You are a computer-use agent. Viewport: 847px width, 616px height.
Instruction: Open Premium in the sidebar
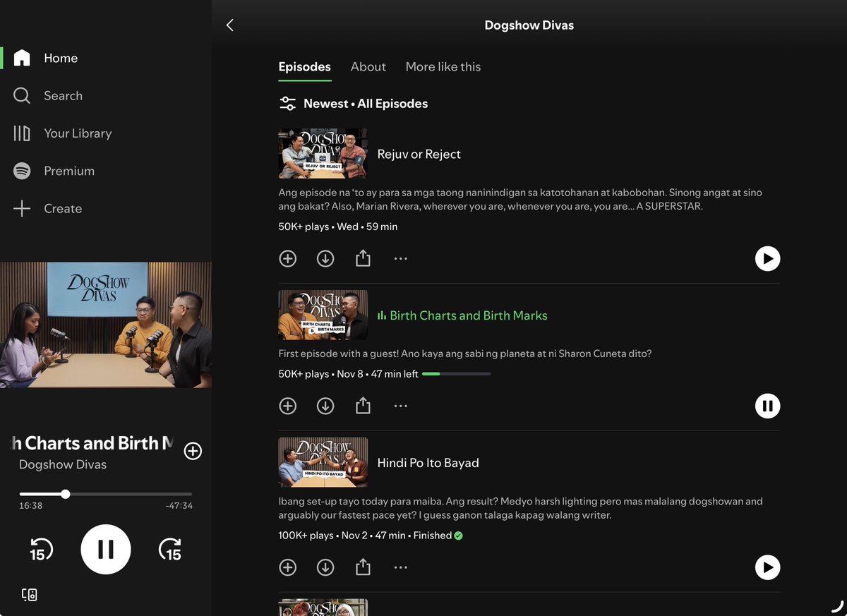54,171
